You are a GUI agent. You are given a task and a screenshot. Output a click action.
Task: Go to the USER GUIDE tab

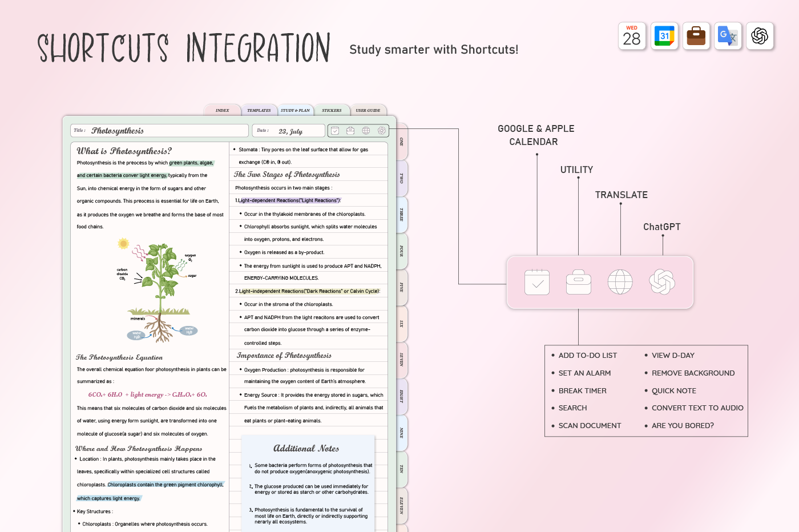368,111
